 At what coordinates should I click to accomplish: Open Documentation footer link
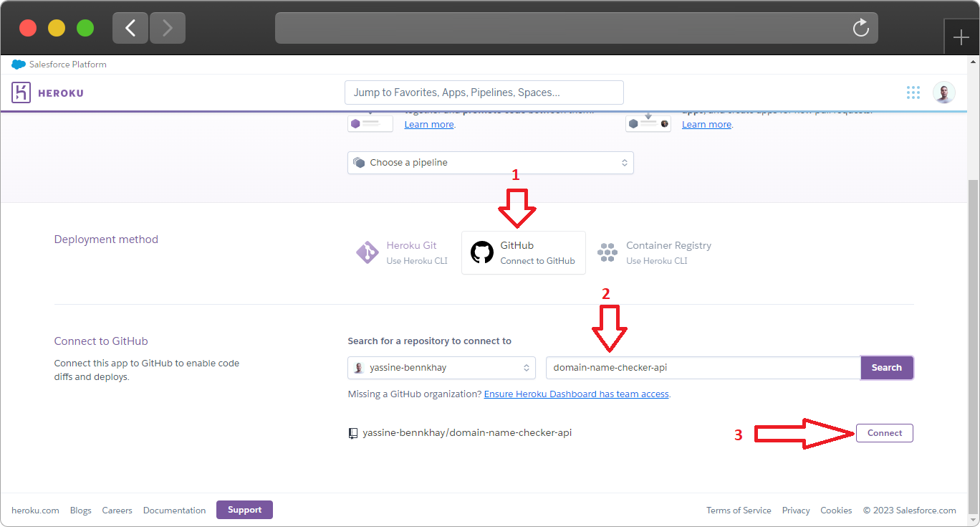pyautogui.click(x=174, y=511)
